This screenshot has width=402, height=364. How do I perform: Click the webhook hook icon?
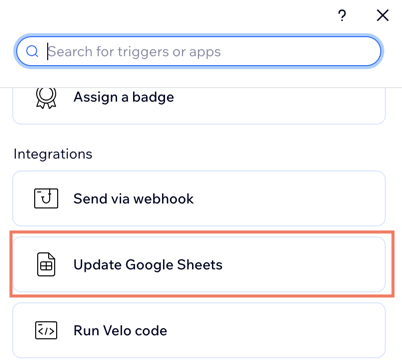coord(46,198)
